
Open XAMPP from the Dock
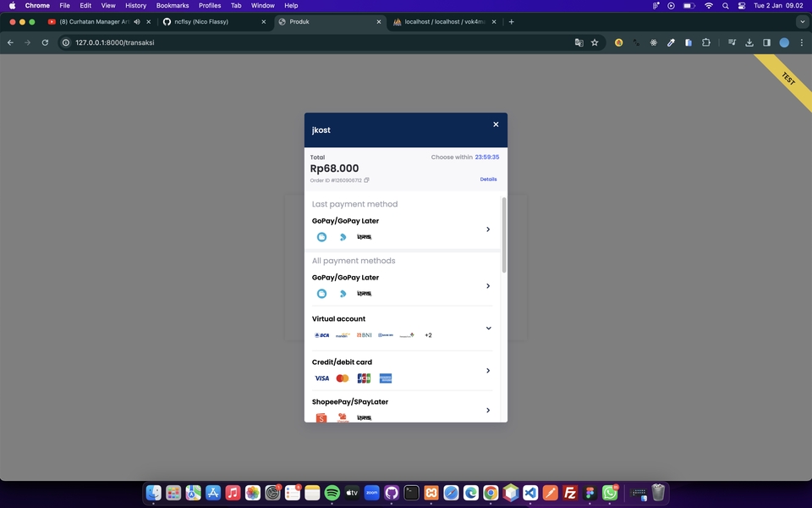[431, 493]
